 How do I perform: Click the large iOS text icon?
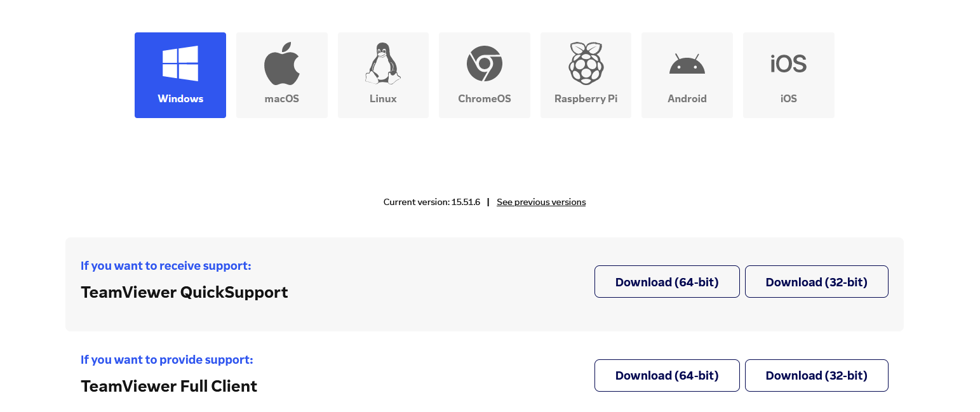coord(788,63)
